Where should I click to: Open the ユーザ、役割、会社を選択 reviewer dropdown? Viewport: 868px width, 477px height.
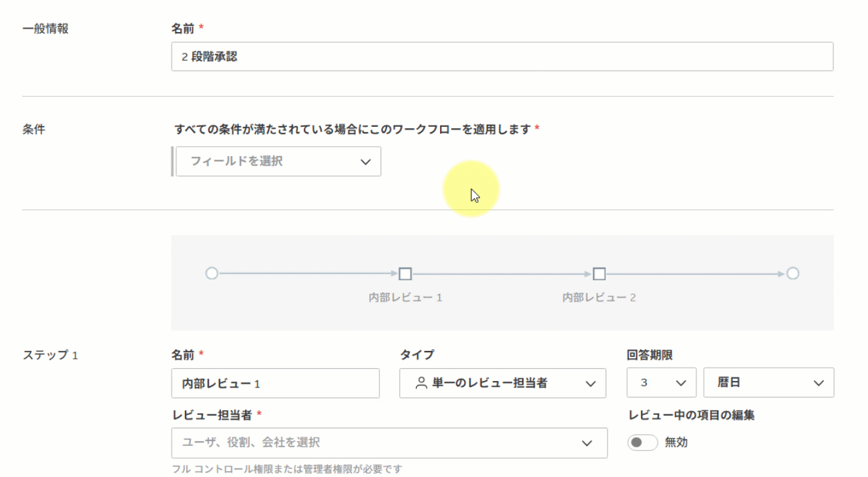point(389,442)
